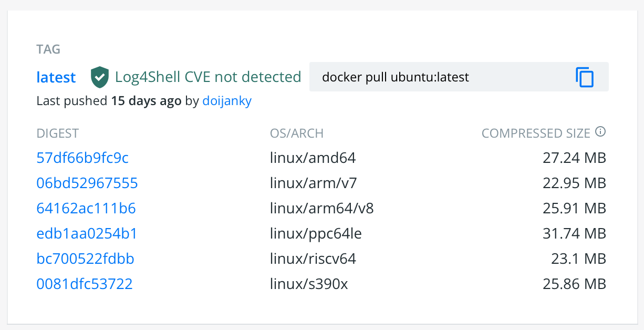The image size is (644, 330).
Task: Click the TAG section label
Action: coord(48,49)
